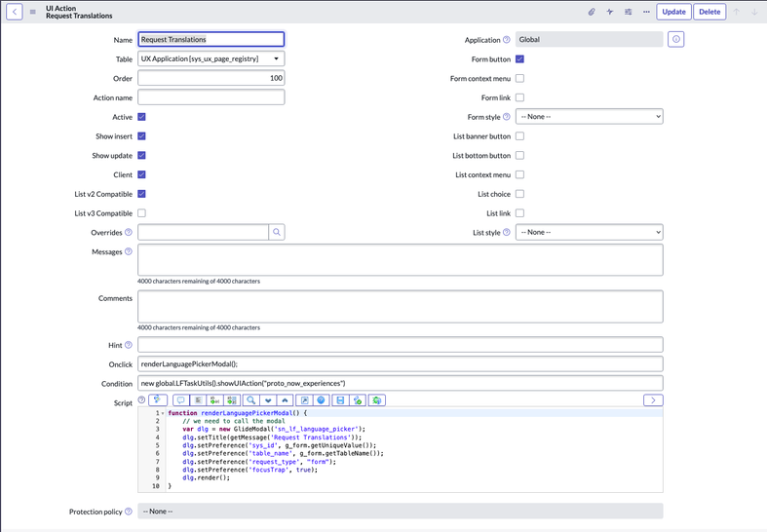Collapse function fold arrow at script line 1
Viewport: 767px width, 532px height.
[163, 413]
